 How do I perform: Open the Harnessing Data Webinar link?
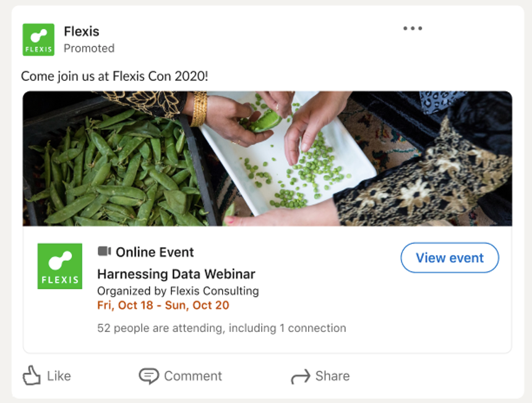point(176,274)
